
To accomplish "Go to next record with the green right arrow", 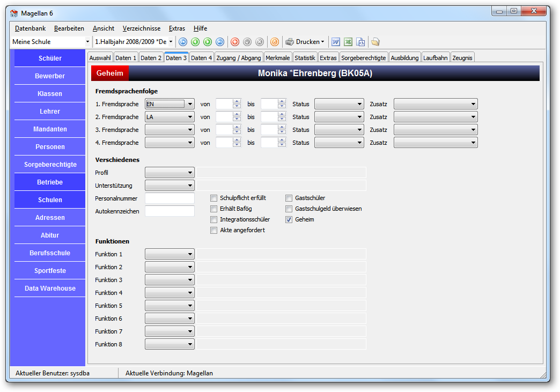I will point(208,42).
